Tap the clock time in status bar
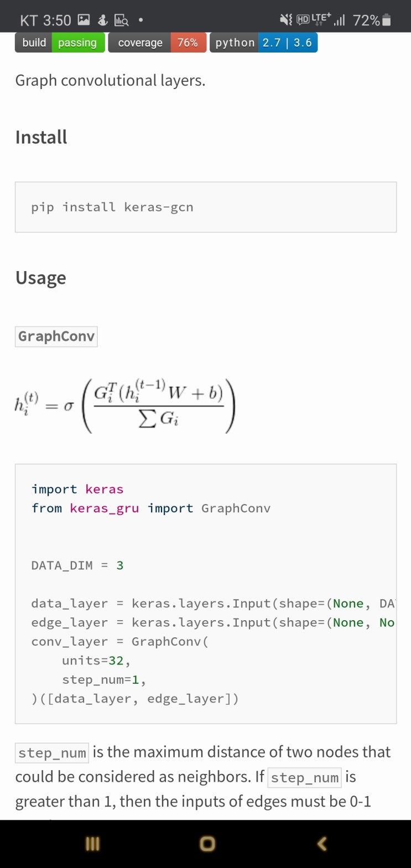This screenshot has width=411, height=868. tap(45, 20)
